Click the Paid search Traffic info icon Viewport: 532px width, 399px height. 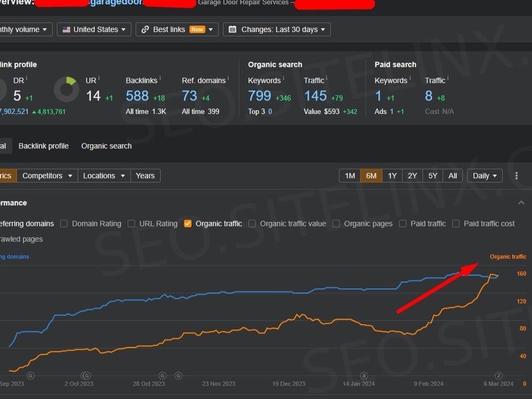tap(447, 78)
